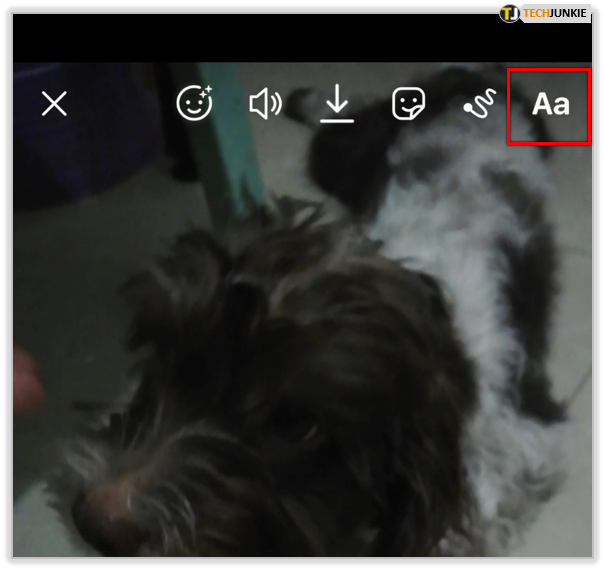Activate the squiggly line pen icon
Image resolution: width=605 pixels, height=570 pixels.
click(x=477, y=104)
